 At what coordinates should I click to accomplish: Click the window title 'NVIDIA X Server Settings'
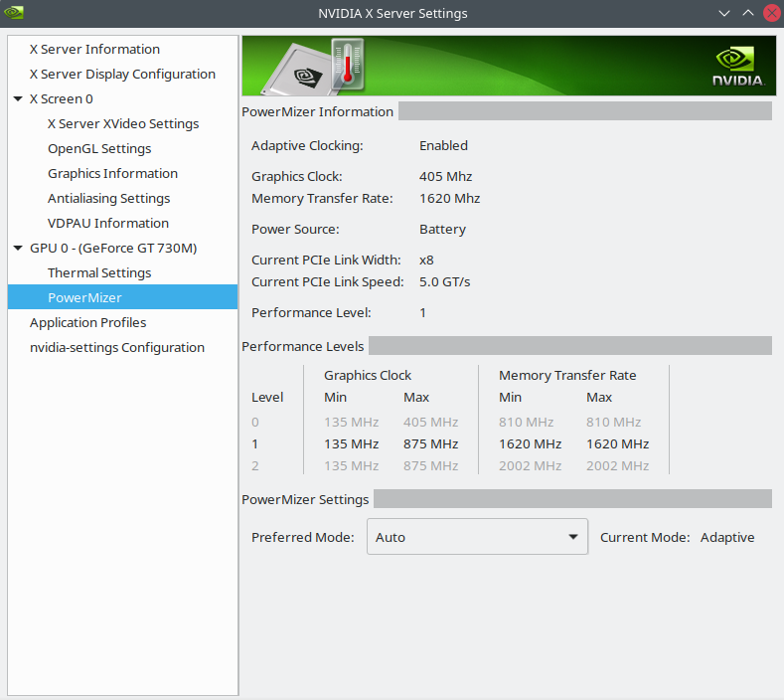392,14
